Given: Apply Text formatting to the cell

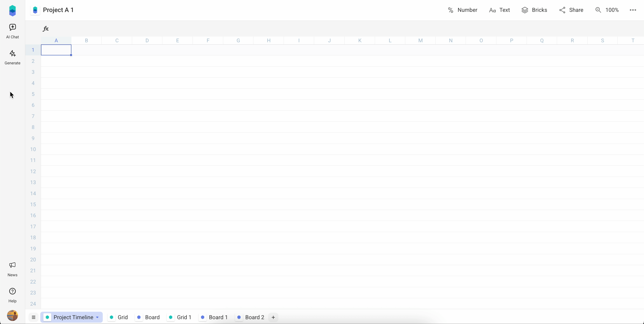Looking at the screenshot, I should point(499,10).
